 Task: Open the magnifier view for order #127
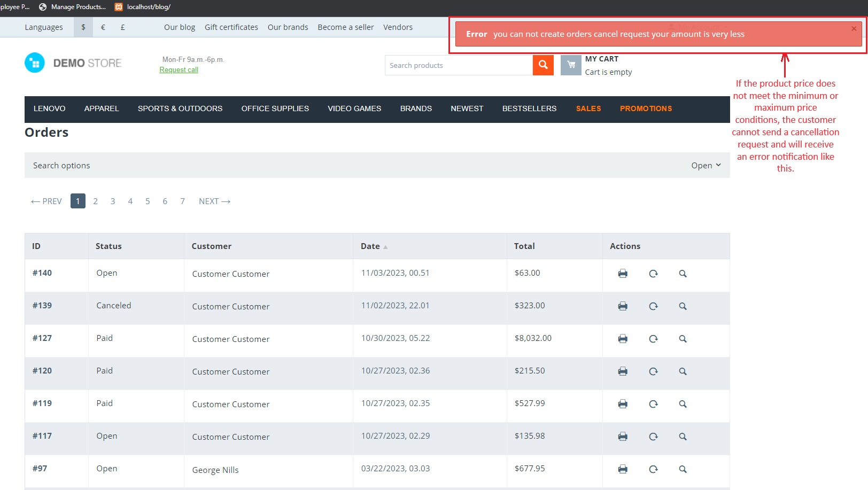(x=683, y=339)
